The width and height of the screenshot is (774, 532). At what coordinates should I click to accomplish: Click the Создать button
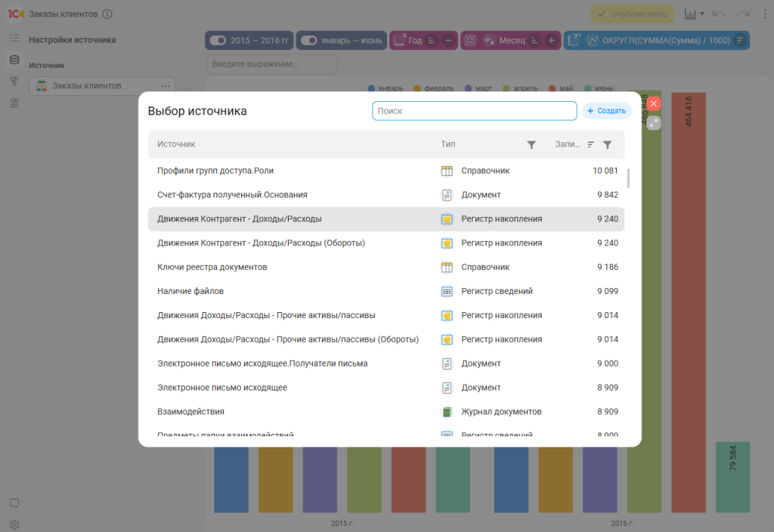coord(606,111)
